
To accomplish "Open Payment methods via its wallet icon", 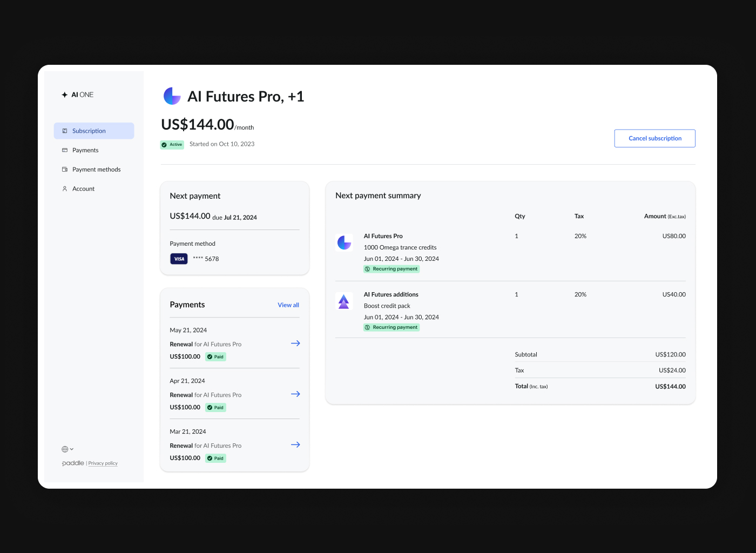I will click(x=64, y=169).
